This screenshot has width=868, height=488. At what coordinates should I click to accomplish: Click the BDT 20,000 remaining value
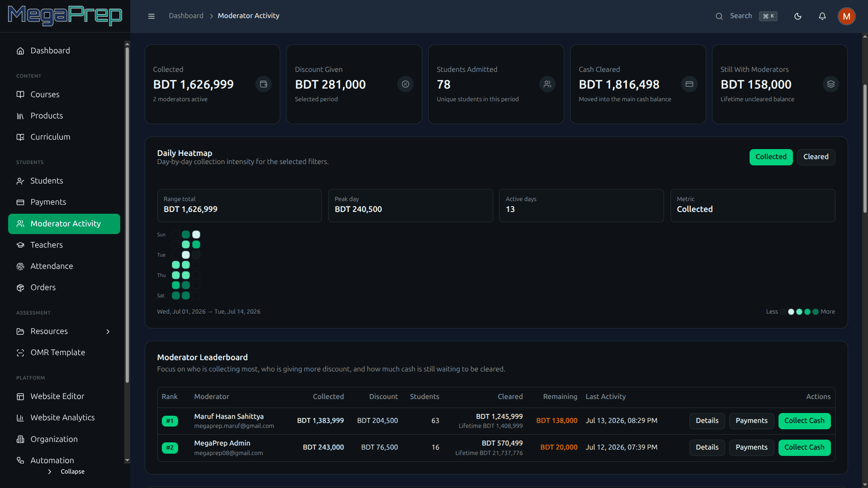coord(559,447)
